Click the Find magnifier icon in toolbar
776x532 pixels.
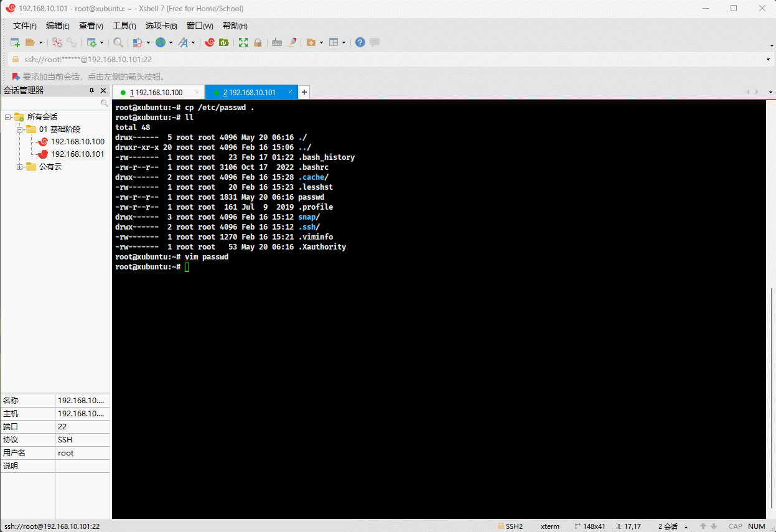[118, 42]
